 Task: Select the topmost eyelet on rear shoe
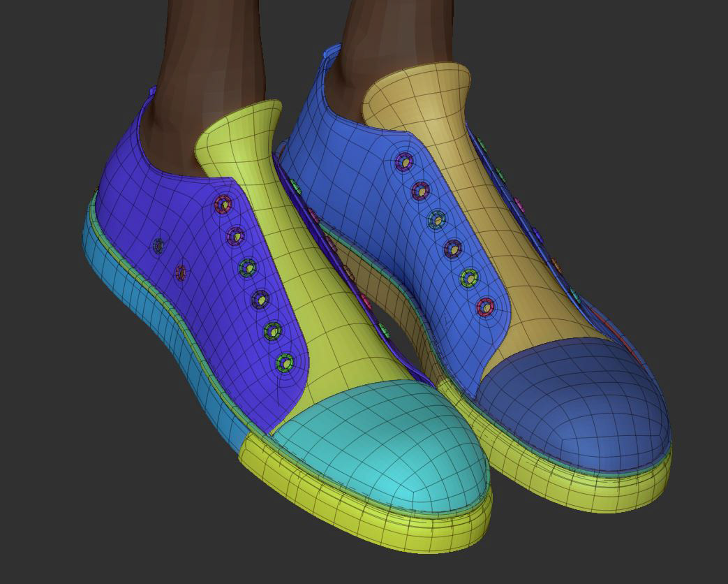pyautogui.click(x=406, y=163)
